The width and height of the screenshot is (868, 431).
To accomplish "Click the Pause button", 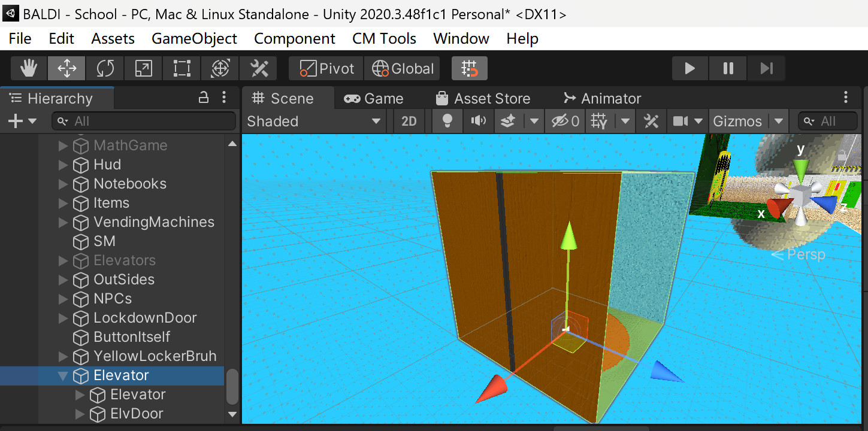I will 728,68.
